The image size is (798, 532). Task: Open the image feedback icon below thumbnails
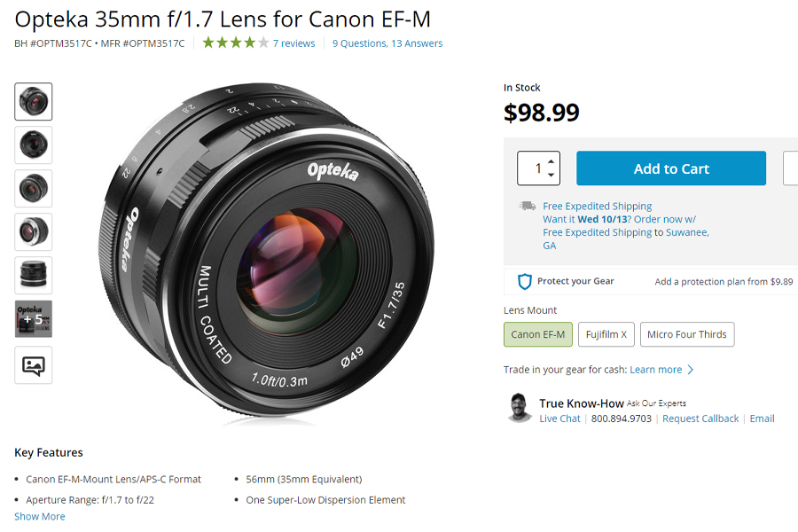[x=34, y=364]
